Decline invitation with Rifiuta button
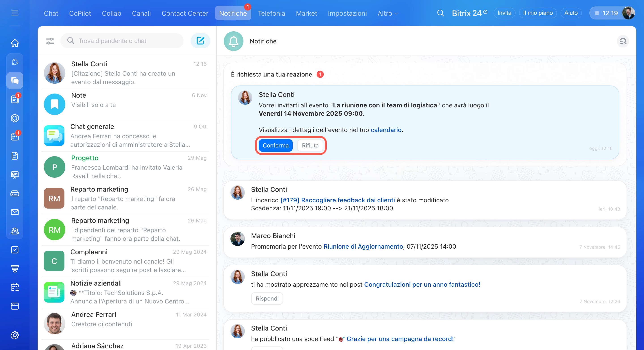Screen dimensions: 644x350 [x=310, y=145]
